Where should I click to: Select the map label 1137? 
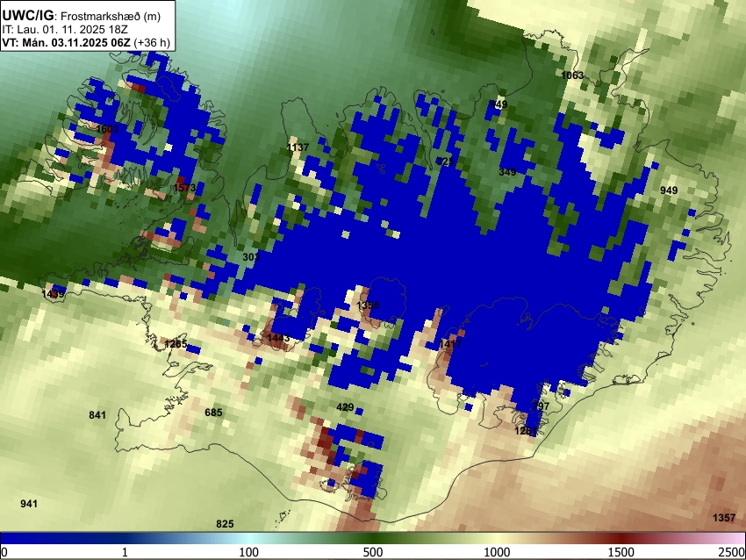pos(298,147)
